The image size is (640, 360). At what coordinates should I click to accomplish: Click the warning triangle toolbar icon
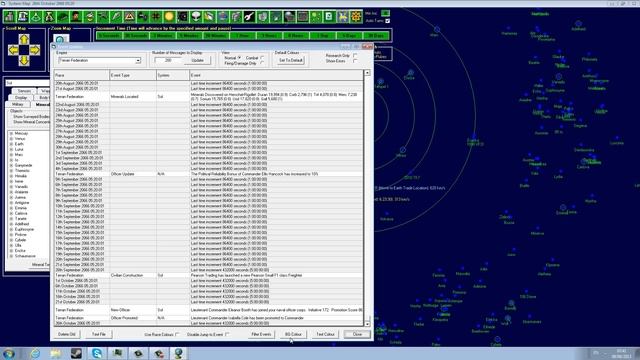(x=129, y=17)
